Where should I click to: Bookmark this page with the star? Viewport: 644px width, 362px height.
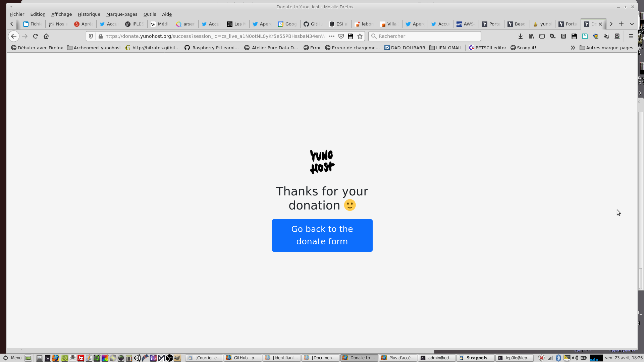pyautogui.click(x=360, y=36)
